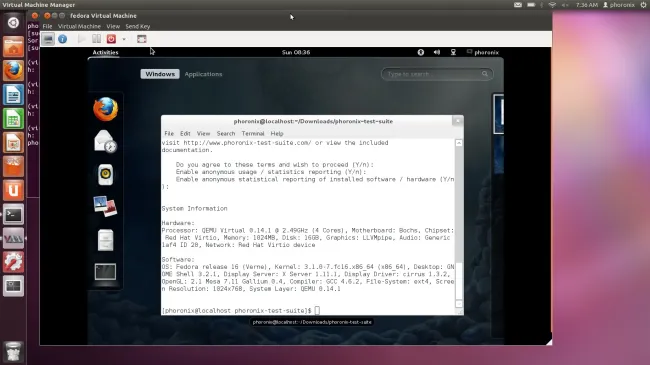Select the Windows overview button
The height and width of the screenshot is (365, 650).
point(160,74)
